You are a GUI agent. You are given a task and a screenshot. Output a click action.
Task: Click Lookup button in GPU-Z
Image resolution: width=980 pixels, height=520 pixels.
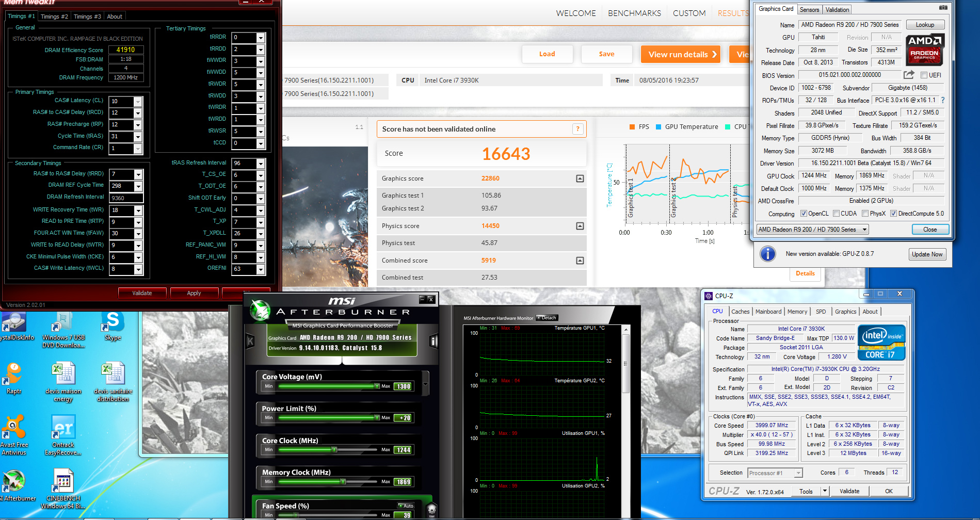925,25
